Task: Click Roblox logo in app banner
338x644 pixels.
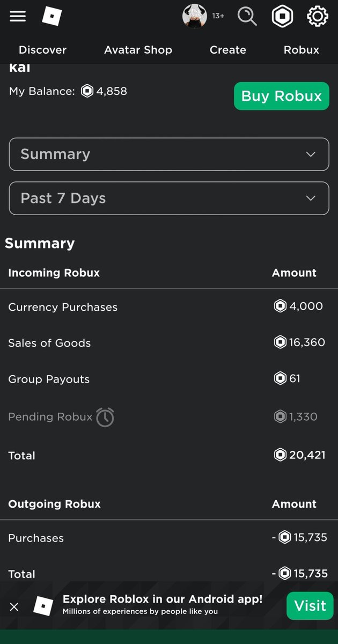Action: pos(43,606)
